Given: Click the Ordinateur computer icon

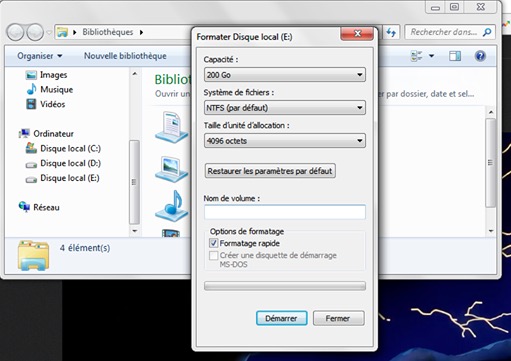Looking at the screenshot, I should pos(24,134).
